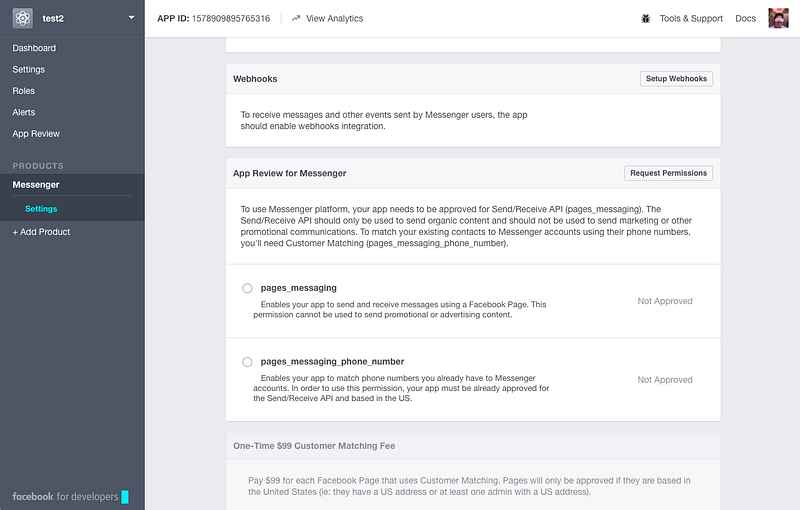
Task: Click the Request Permissions button
Action: pyautogui.click(x=668, y=173)
